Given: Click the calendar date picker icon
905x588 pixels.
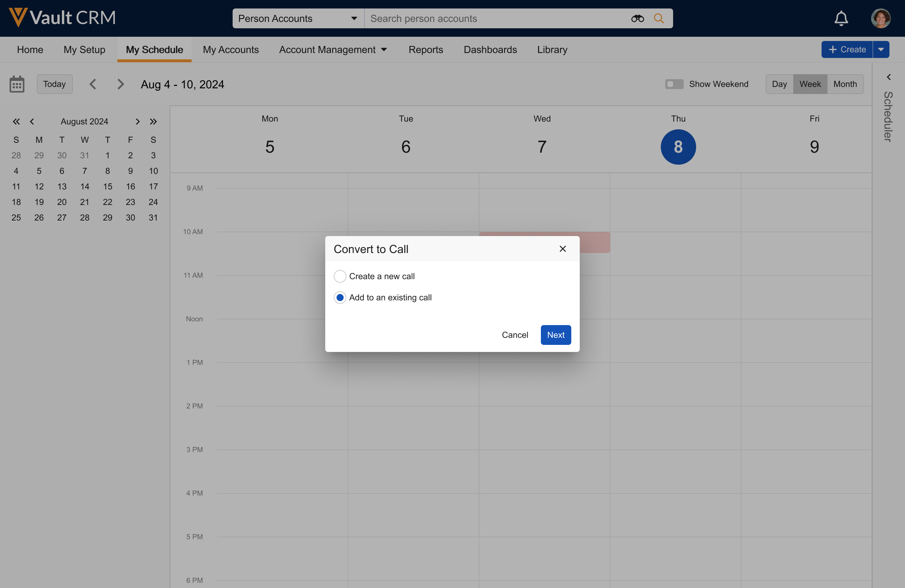Looking at the screenshot, I should point(17,84).
